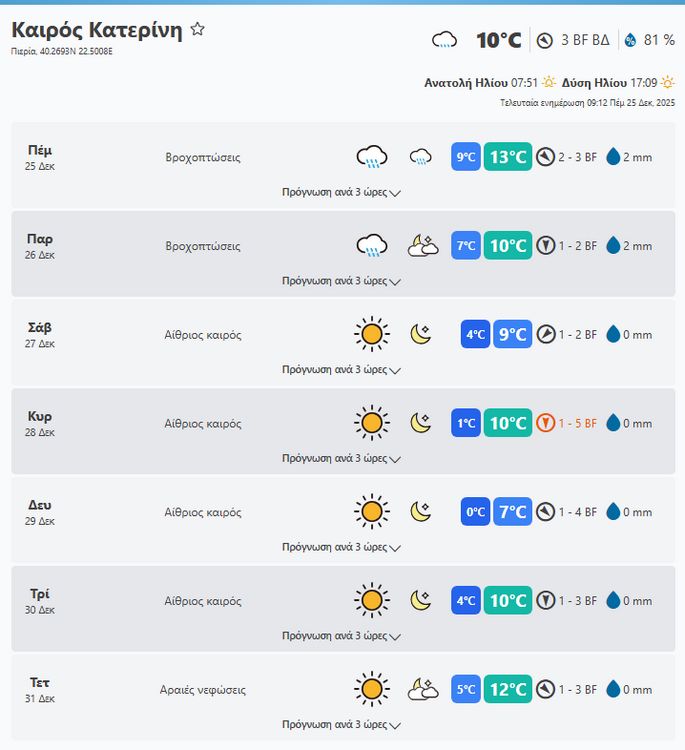Open 3-hour forecast chevron for Τετ 31 Δεκ
This screenshot has height=750, width=685.
pos(395,725)
